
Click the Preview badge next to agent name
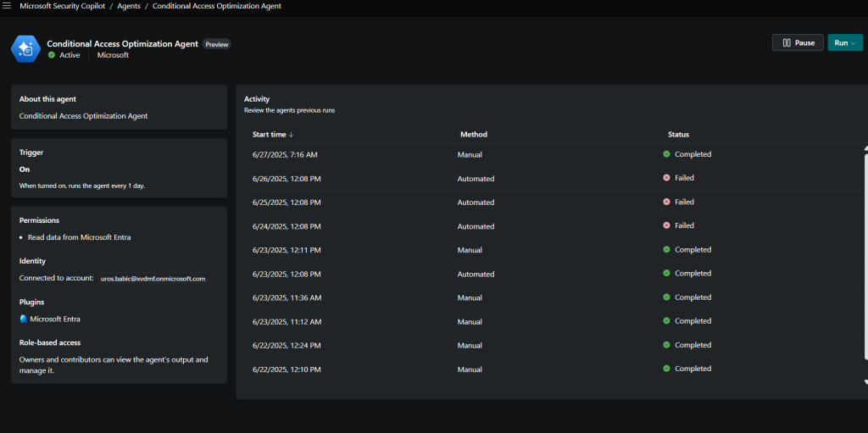tap(216, 44)
